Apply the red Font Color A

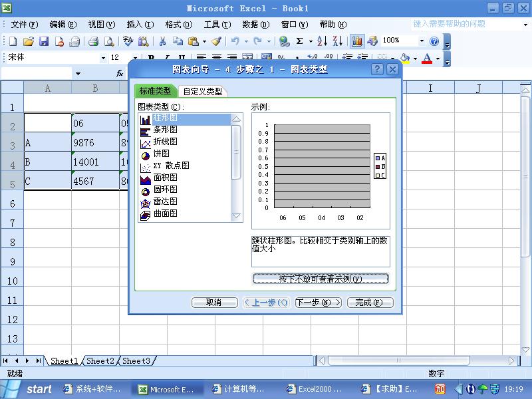click(427, 58)
